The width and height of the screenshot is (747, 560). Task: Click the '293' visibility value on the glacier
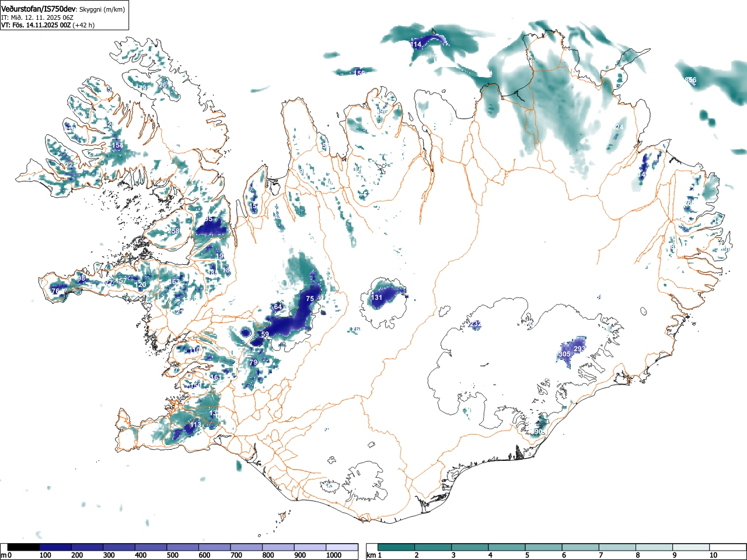(x=579, y=349)
